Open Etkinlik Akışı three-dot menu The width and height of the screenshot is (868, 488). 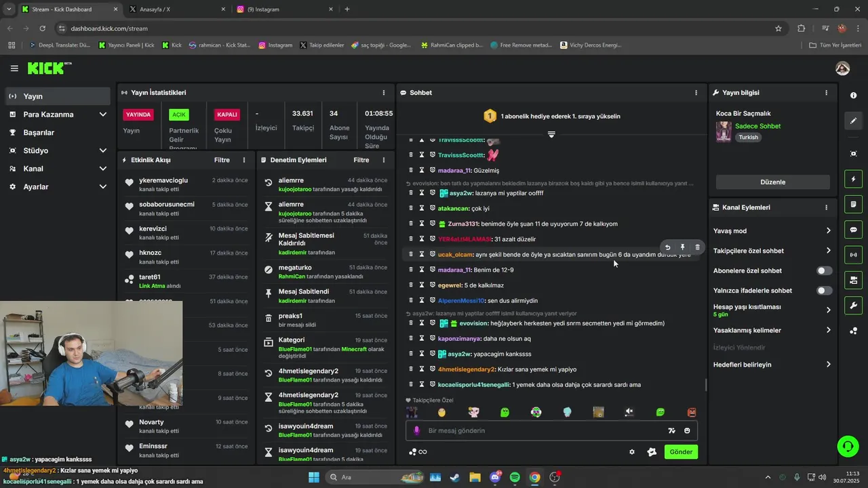(x=244, y=160)
